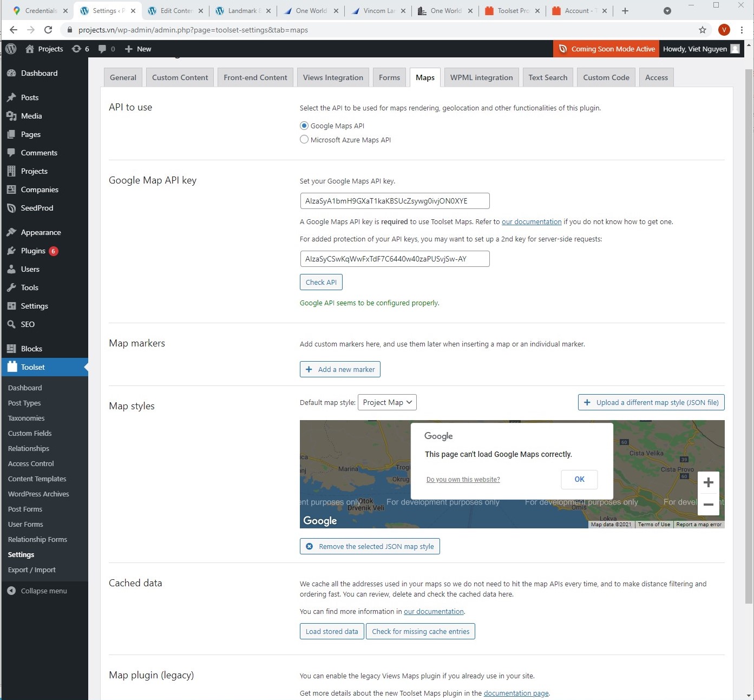The width and height of the screenshot is (754, 700).
Task: Open the Access settings tab
Action: click(657, 77)
